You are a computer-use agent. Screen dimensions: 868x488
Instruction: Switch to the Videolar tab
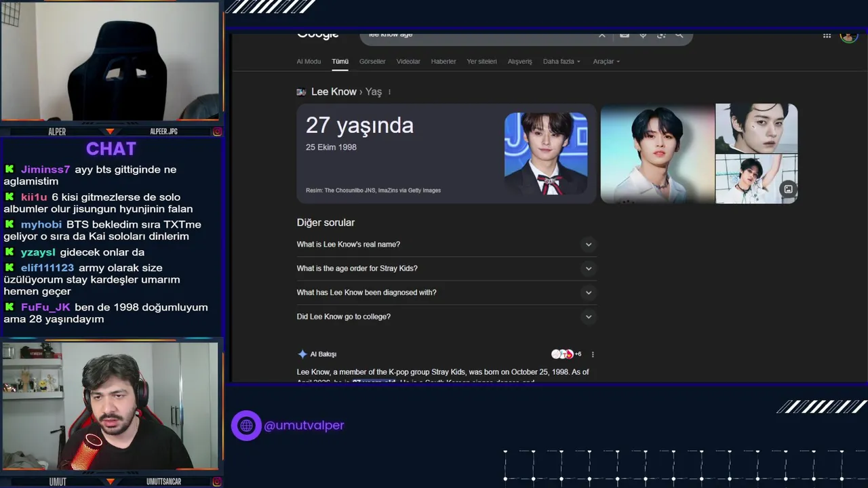(408, 62)
